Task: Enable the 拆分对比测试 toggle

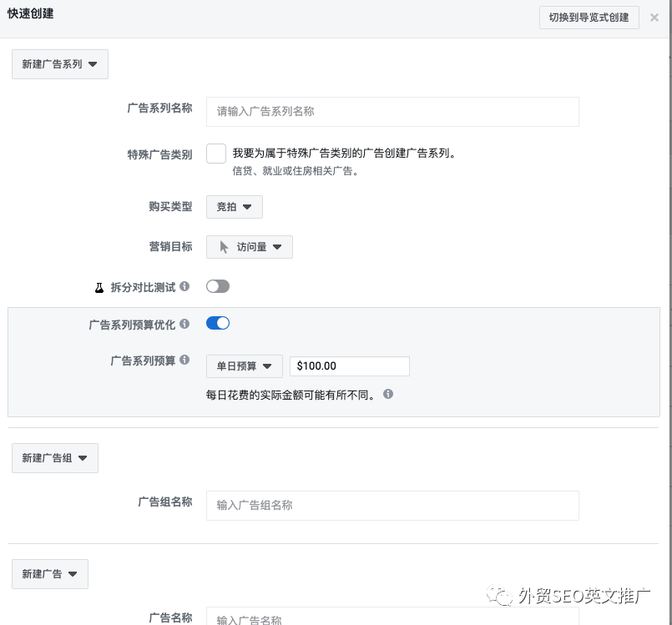Action: click(x=217, y=285)
